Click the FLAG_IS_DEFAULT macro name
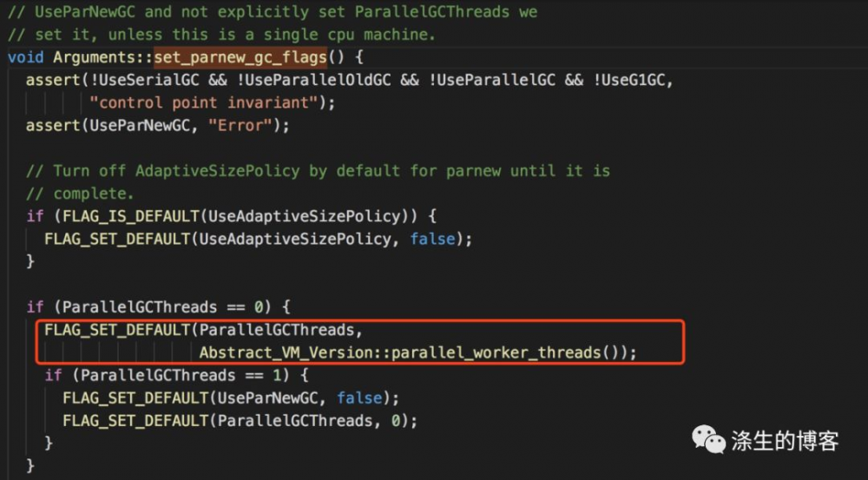868x480 pixels. pos(131,216)
